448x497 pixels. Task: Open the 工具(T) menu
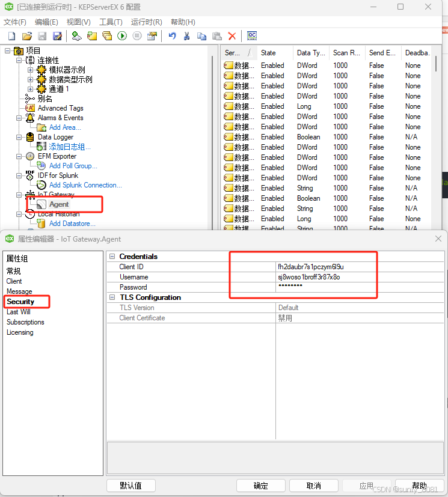point(111,22)
